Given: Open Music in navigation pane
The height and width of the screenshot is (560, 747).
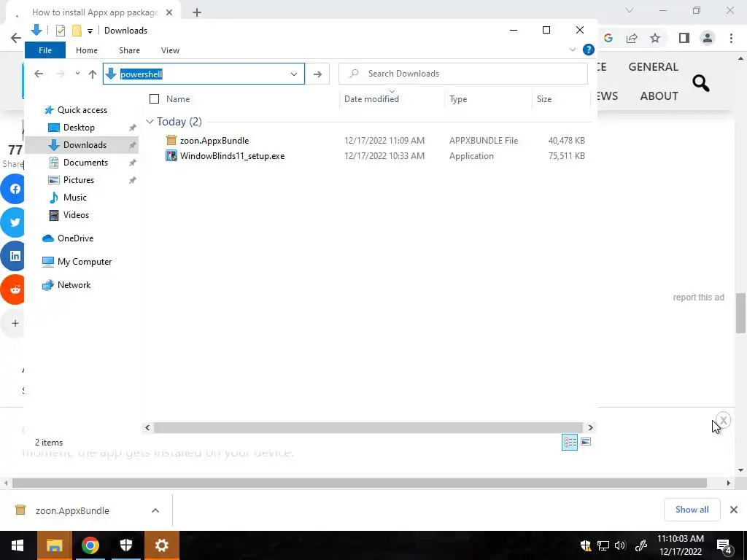Looking at the screenshot, I should click(x=75, y=197).
